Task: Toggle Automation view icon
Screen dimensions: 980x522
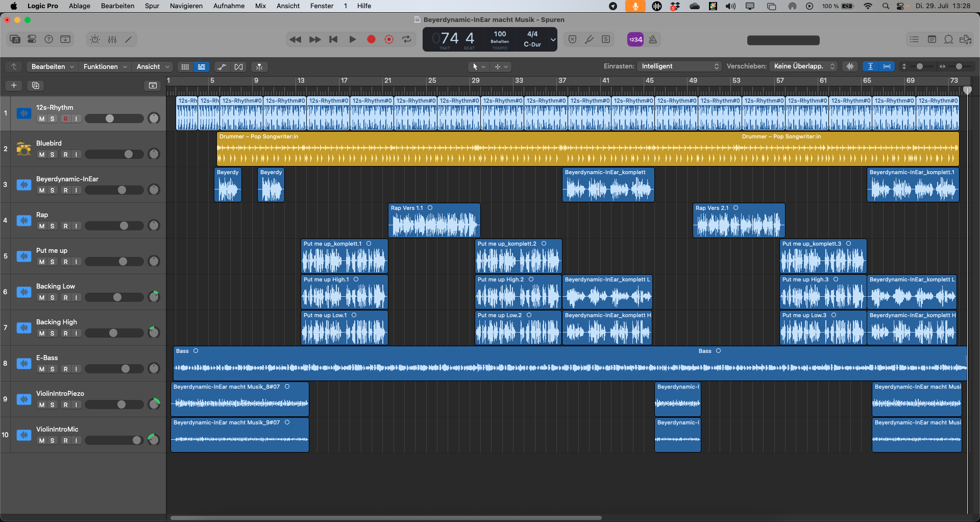Action: (x=222, y=67)
